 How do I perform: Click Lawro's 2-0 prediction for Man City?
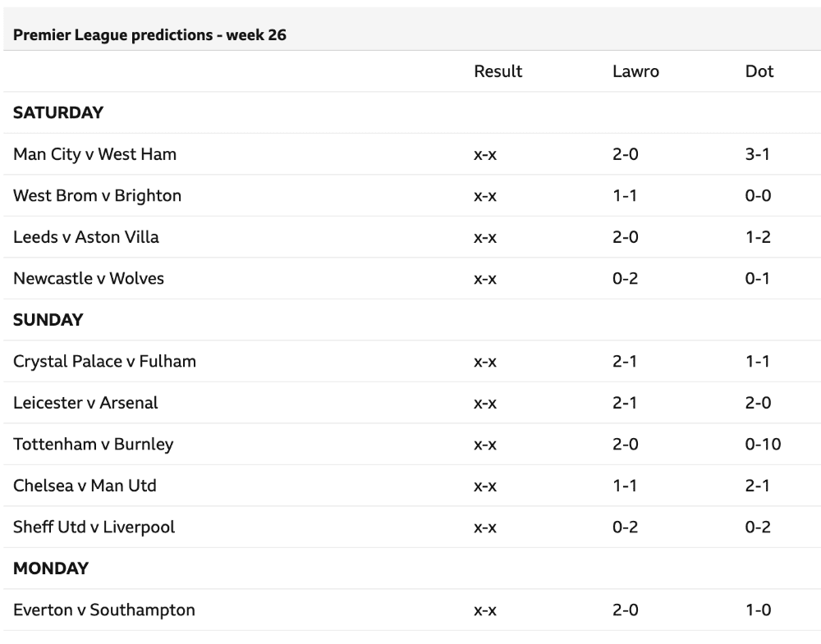tap(625, 154)
